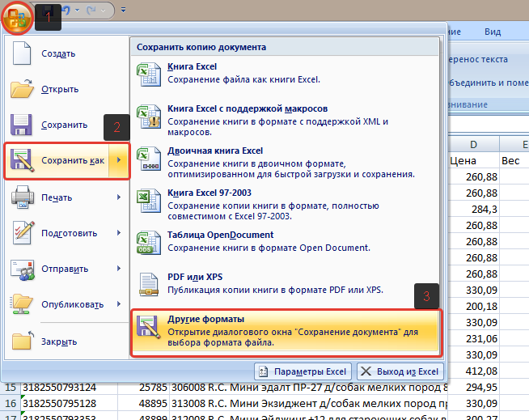The width and height of the screenshot is (529, 420).
Task: Select price cell 284,3
Action: coord(474,210)
